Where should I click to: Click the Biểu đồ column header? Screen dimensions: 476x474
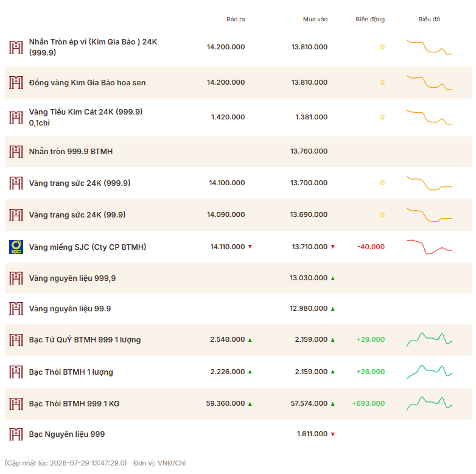(x=429, y=19)
